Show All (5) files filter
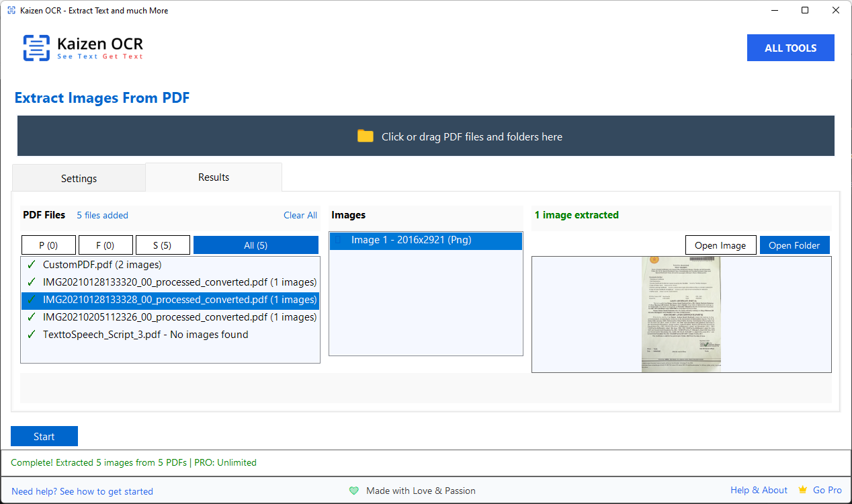The width and height of the screenshot is (852, 504). point(255,245)
